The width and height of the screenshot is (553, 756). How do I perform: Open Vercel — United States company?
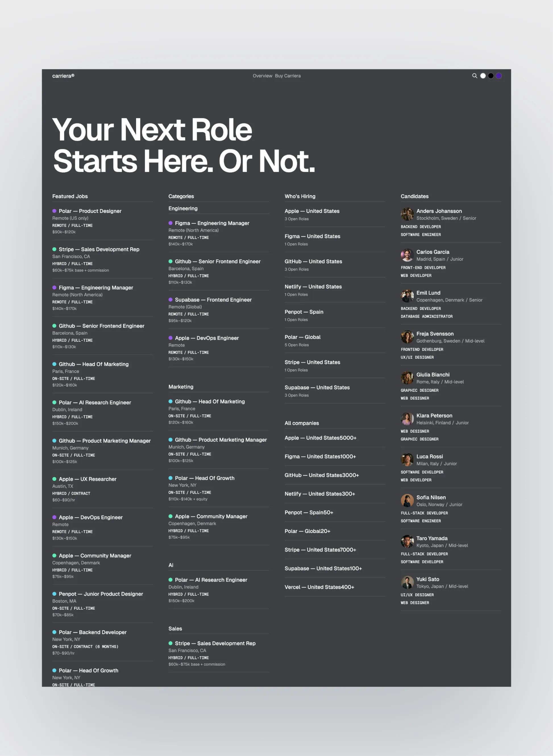[x=319, y=587]
